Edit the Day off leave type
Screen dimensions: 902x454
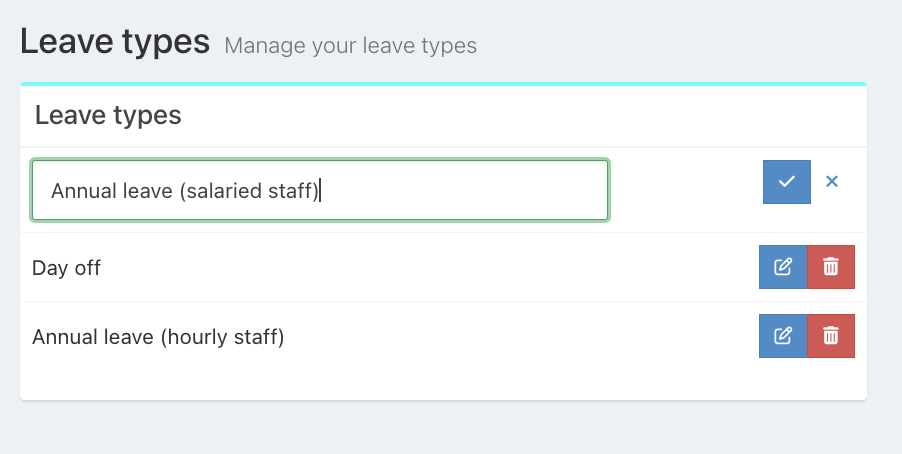783,267
